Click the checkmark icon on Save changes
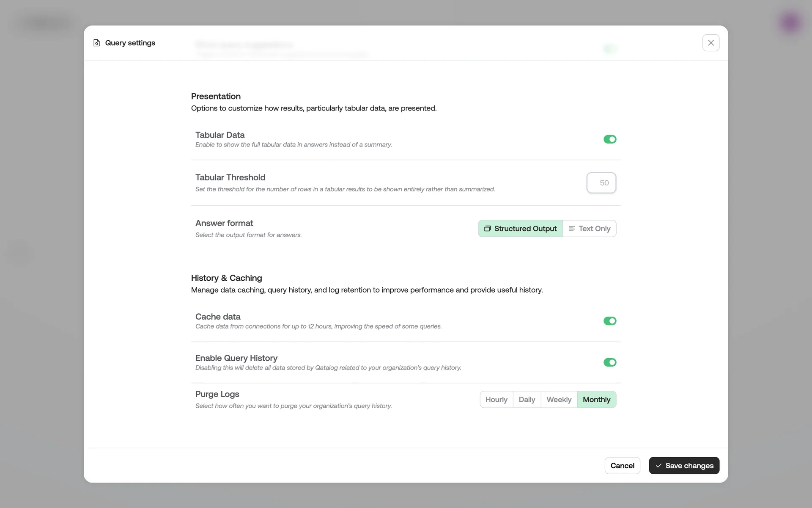Viewport: 812px width, 508px height. [658, 466]
